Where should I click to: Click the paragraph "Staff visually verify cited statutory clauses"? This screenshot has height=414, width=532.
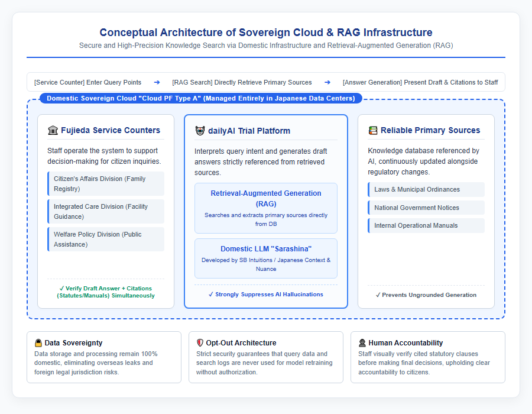pos(424,363)
